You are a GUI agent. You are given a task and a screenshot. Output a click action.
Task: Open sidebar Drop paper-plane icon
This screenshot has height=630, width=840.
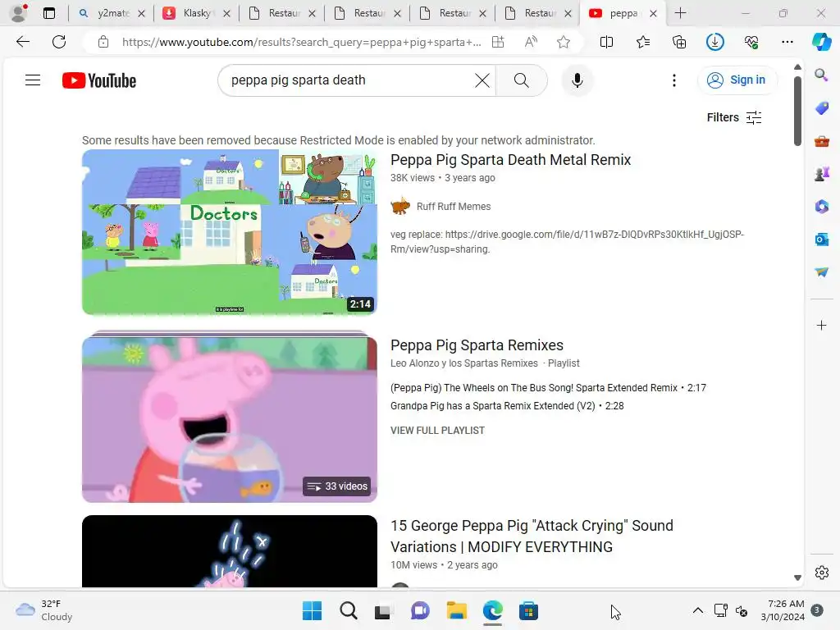point(821,272)
